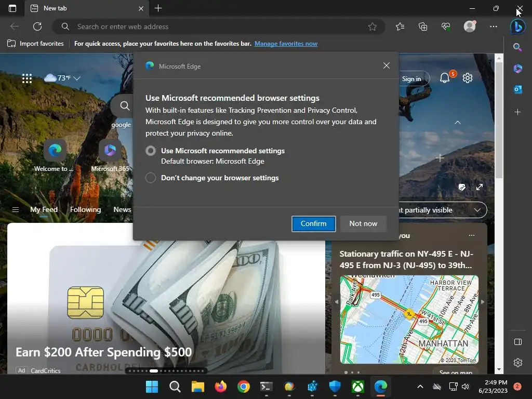
Task: Open Outlook sidebar icon
Action: [x=517, y=89]
